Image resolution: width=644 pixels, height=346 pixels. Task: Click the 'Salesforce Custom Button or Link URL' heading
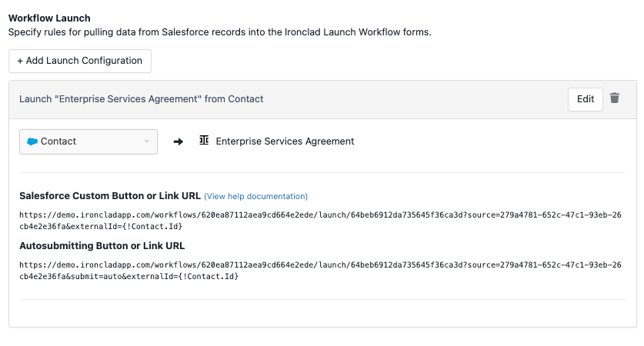[x=110, y=196]
